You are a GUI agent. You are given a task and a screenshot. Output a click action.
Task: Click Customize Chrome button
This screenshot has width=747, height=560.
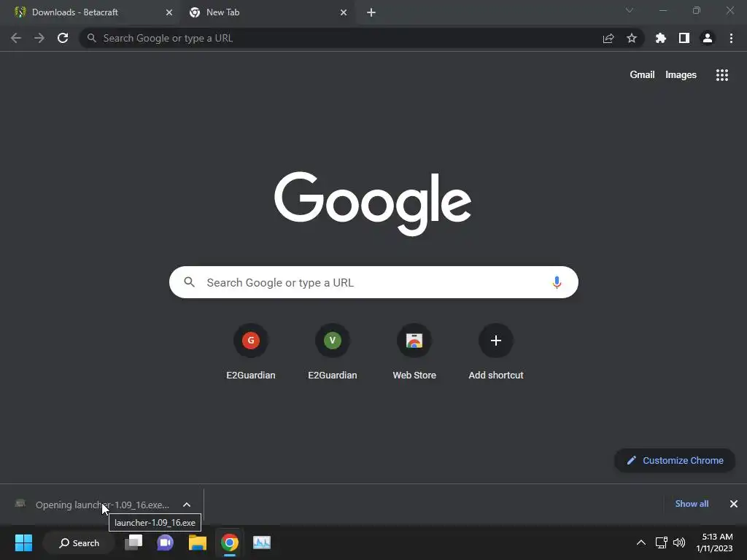coord(675,461)
